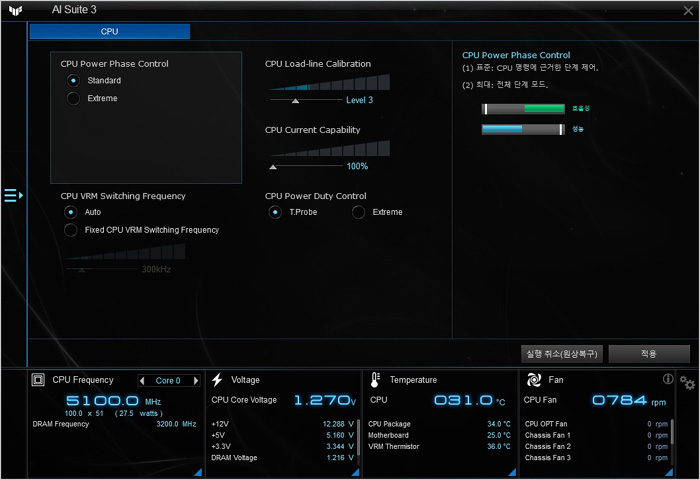The width and height of the screenshot is (700, 480).
Task: Expand the Temperature panel corner
Action: pos(512,472)
